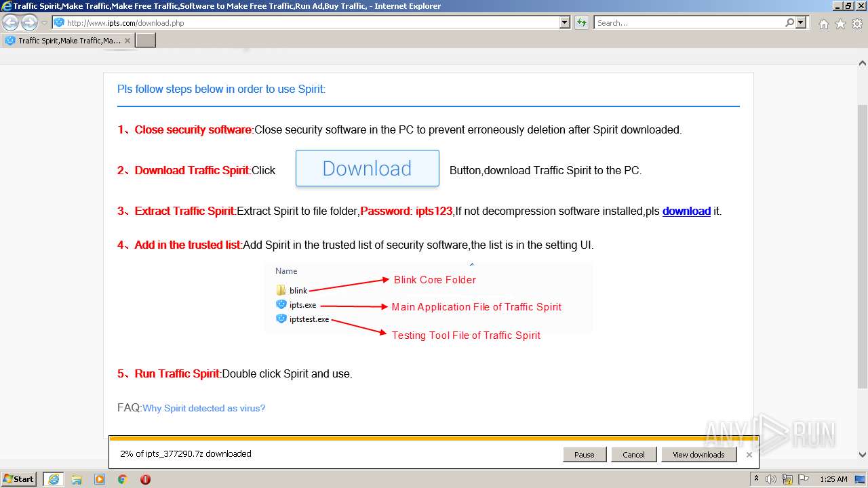Click the big Download button
Image resolution: width=868 pixels, height=488 pixels.
(368, 168)
